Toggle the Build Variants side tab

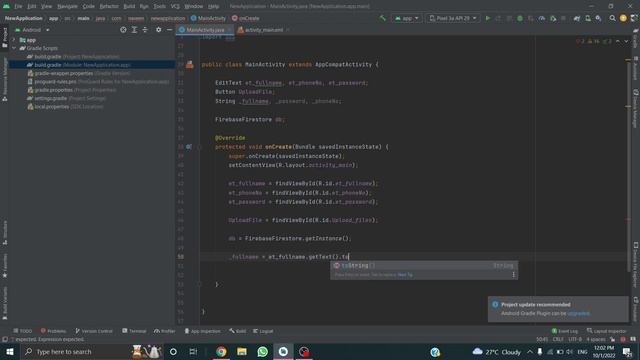click(4, 303)
